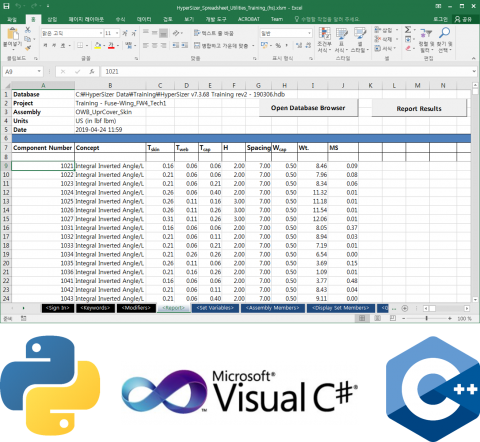Decrease the font size
This screenshot has height=442, width=480.
(x=134, y=33)
